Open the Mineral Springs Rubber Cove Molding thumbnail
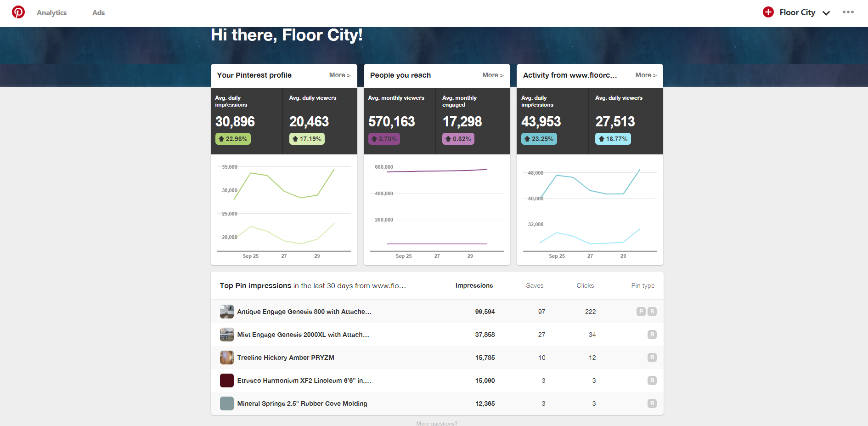 tap(227, 403)
